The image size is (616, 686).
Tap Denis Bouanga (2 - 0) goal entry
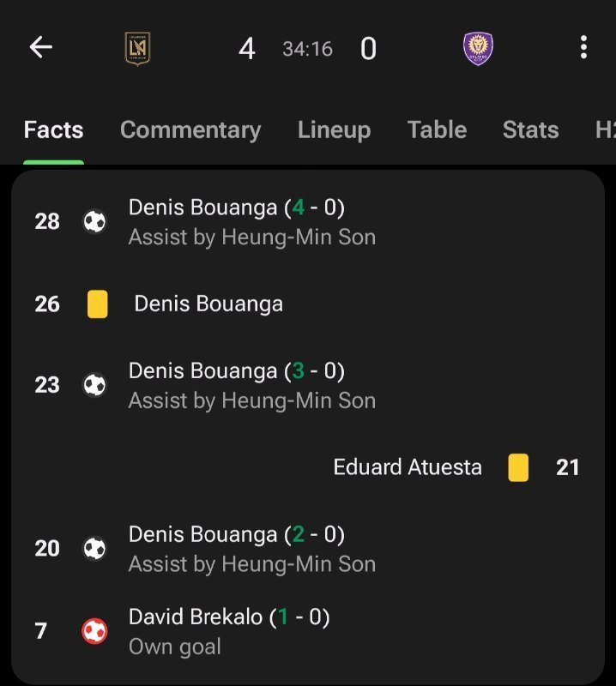[236, 535]
